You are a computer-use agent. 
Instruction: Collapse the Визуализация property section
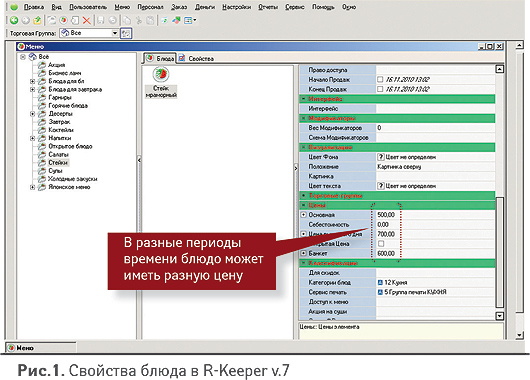[x=304, y=147]
